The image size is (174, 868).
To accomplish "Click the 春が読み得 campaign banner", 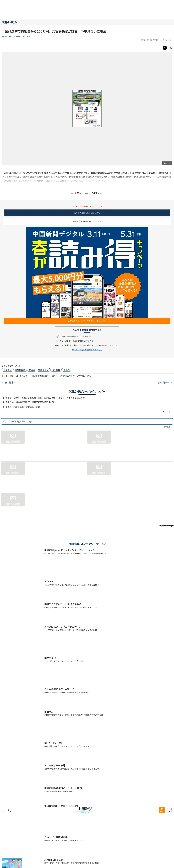I will [87, 272].
